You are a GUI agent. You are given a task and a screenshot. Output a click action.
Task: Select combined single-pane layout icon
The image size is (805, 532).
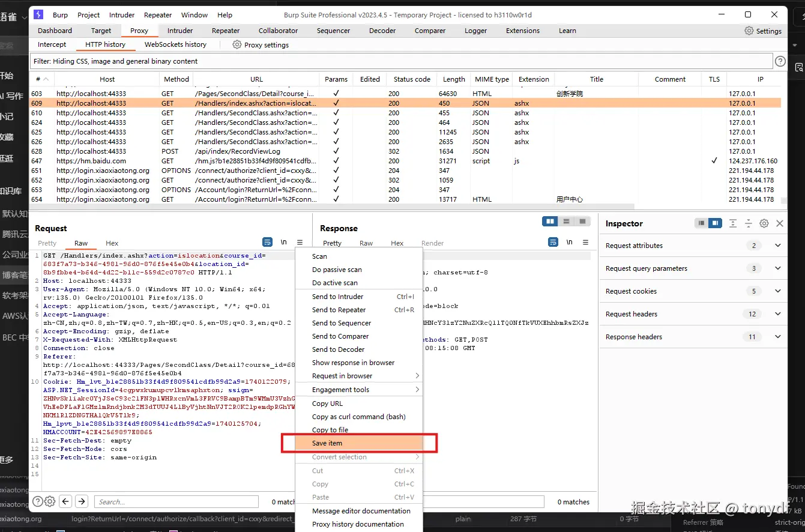coord(582,222)
